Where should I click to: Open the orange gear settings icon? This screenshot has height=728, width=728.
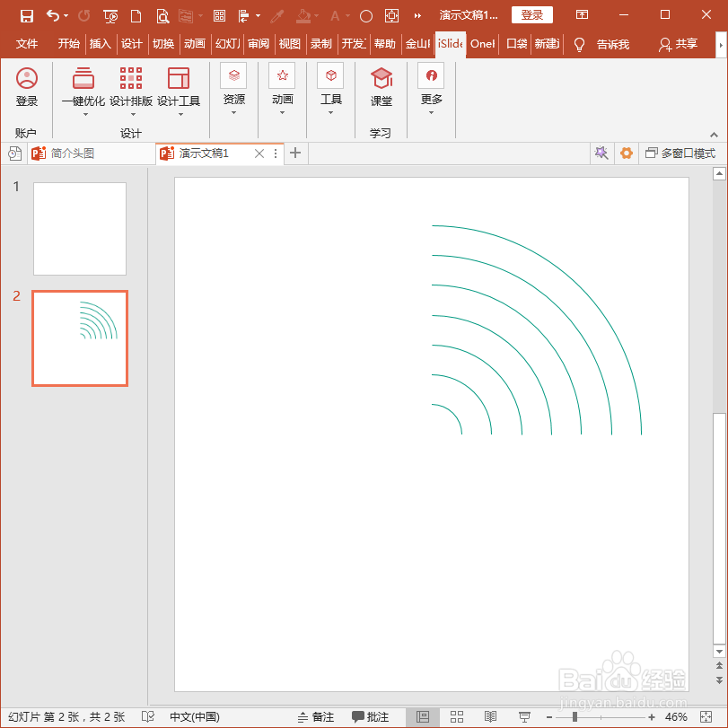tap(627, 153)
